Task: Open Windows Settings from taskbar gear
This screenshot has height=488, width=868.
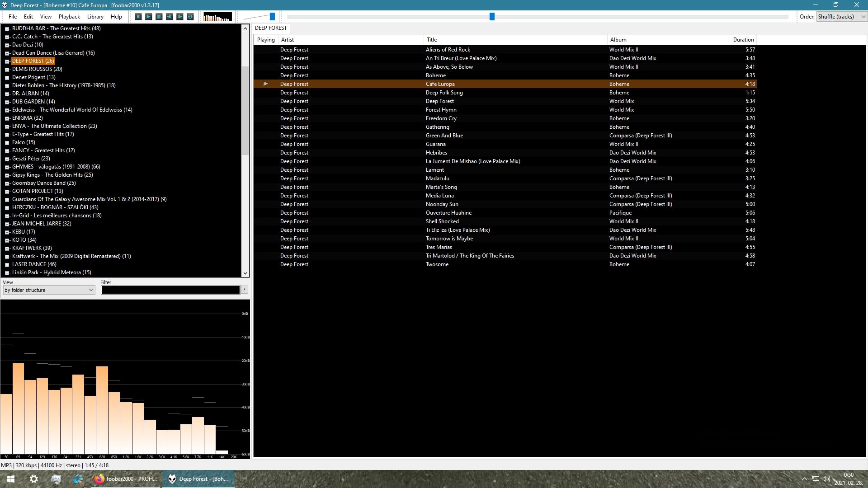Action: [34, 479]
